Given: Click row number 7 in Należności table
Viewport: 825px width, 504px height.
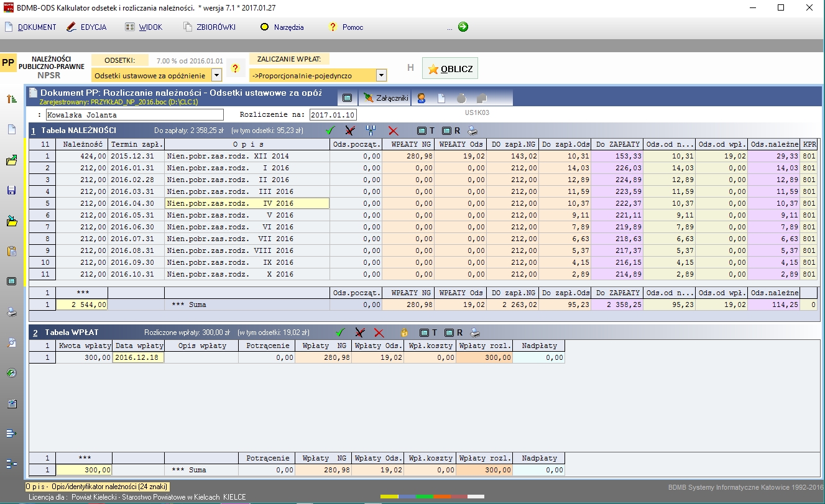Looking at the screenshot, I should tap(42, 227).
